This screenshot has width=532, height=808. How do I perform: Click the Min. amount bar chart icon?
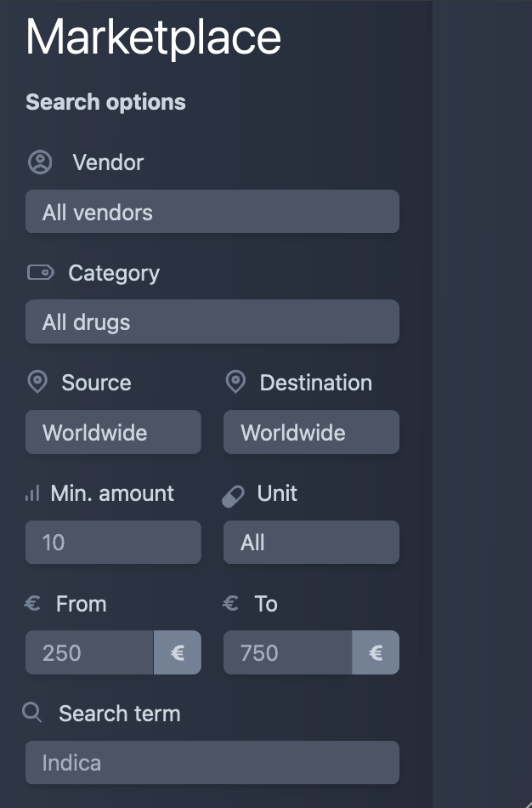(x=32, y=493)
